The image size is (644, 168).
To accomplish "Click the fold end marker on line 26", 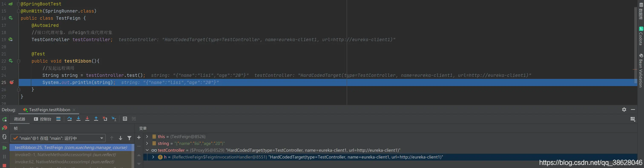I will 19,89.
